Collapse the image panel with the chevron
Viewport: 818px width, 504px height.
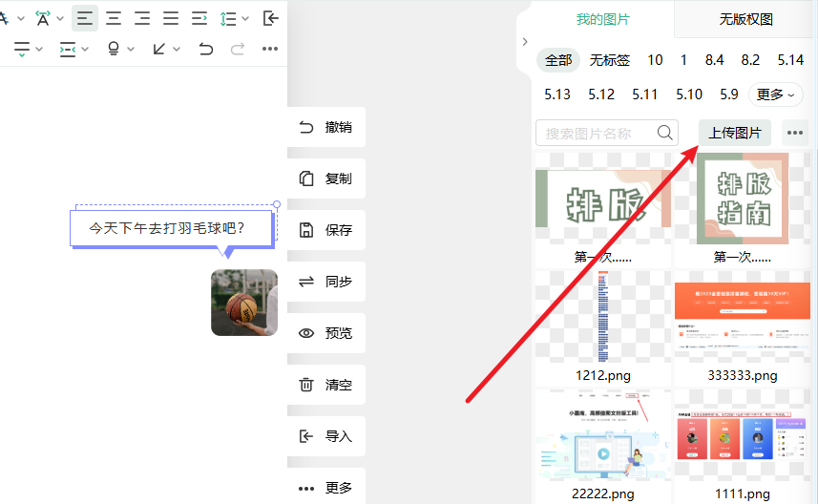[525, 41]
